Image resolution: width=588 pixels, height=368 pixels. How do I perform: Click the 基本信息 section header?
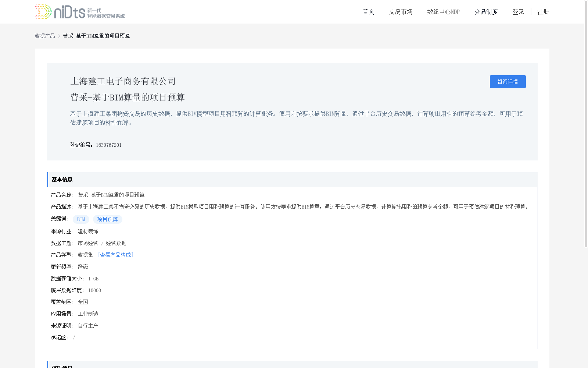tap(292, 180)
